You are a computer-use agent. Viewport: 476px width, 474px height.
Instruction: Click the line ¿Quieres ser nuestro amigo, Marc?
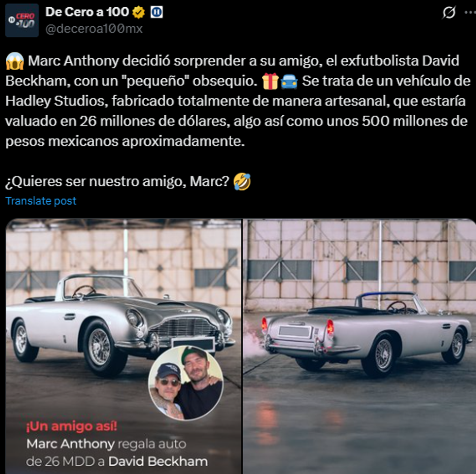[117, 182]
